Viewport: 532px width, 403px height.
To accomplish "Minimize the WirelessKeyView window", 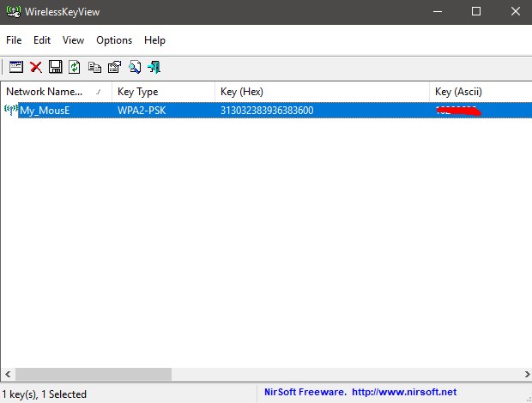I will point(438,11).
